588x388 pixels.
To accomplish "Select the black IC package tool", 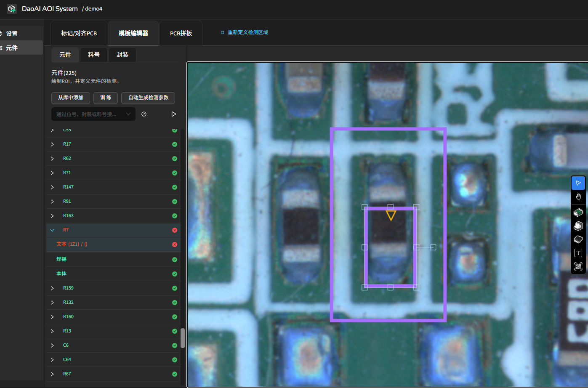I will tap(578, 239).
